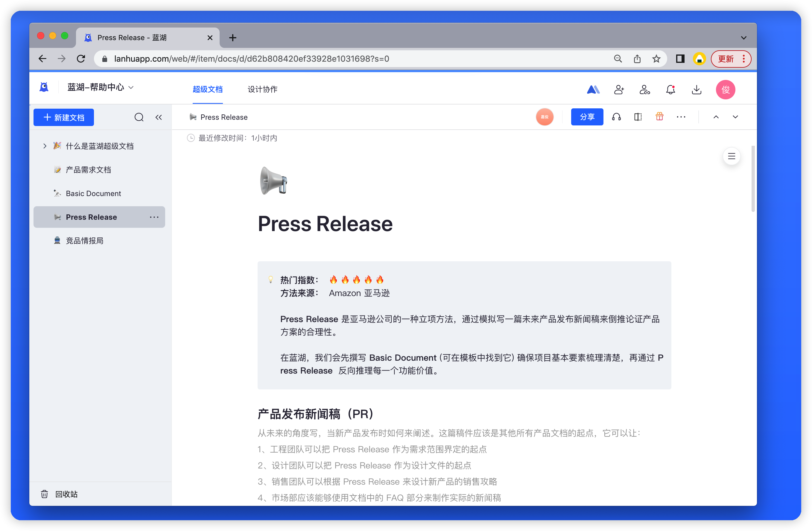Open the yellow browser profile icon
The height and width of the screenshot is (531, 812).
(699, 59)
